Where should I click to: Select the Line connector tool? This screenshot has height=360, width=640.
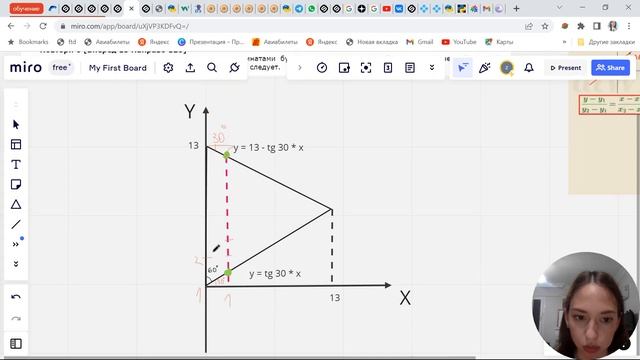[x=16, y=224]
